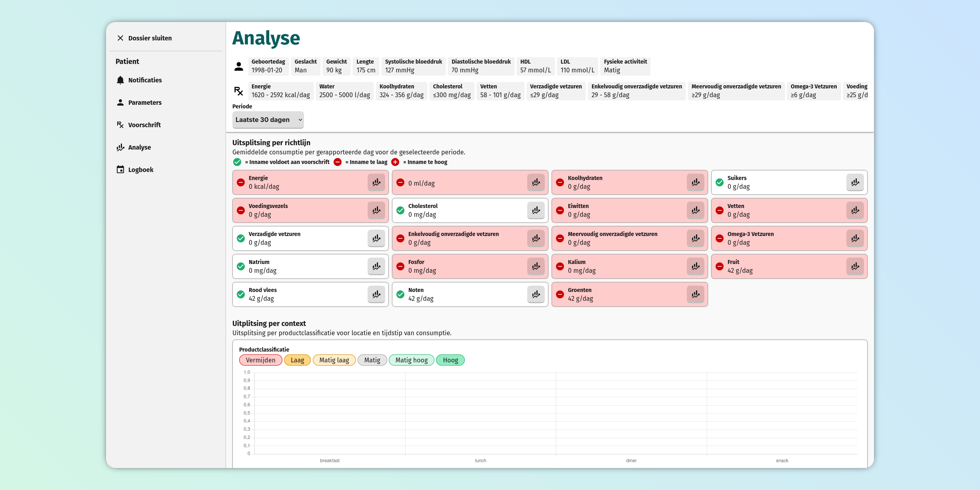Go to Notificaties in sidebar

tap(145, 80)
